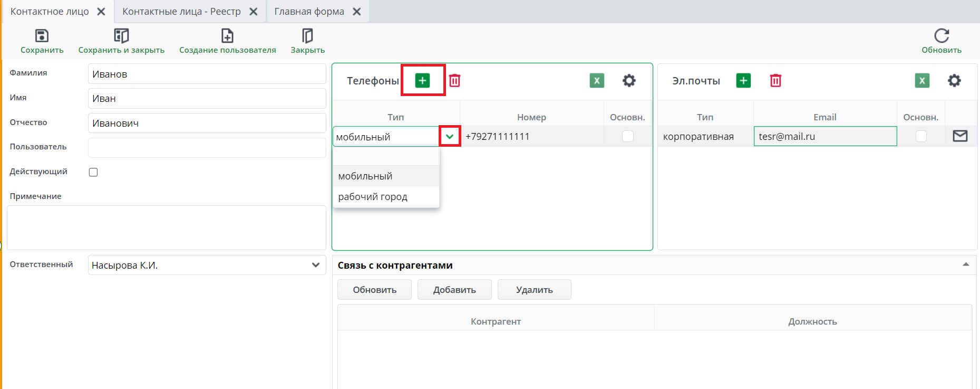Add a new phone with green plus

[x=422, y=80]
